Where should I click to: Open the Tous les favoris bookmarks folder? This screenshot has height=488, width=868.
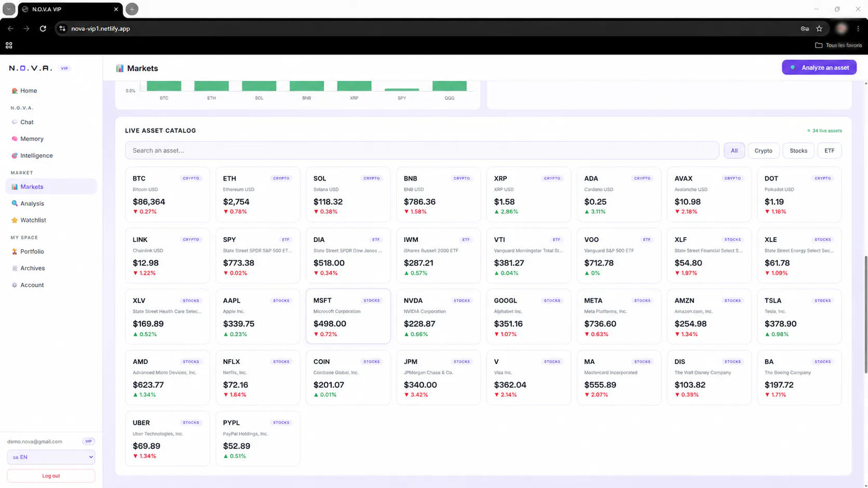click(838, 45)
